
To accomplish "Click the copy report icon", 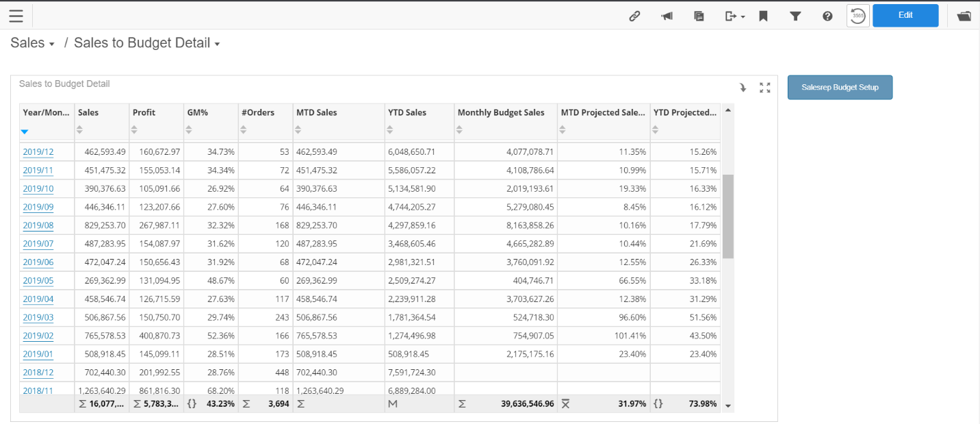I will (699, 15).
